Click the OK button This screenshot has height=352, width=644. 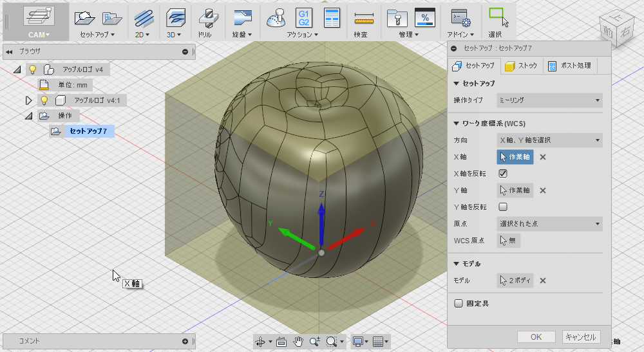[536, 337]
